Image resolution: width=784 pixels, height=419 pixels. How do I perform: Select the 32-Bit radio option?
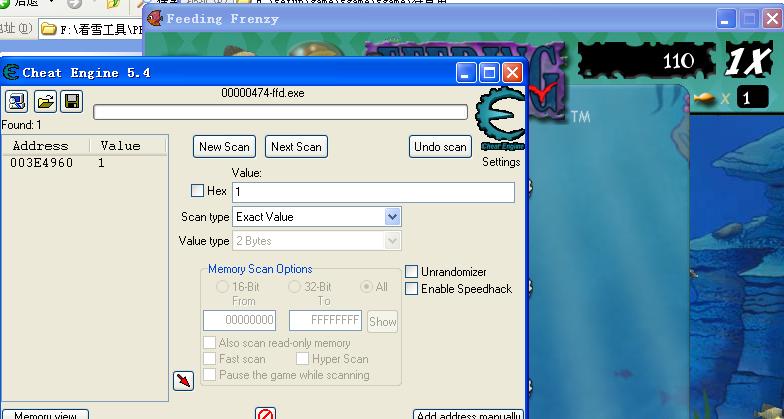point(294,287)
